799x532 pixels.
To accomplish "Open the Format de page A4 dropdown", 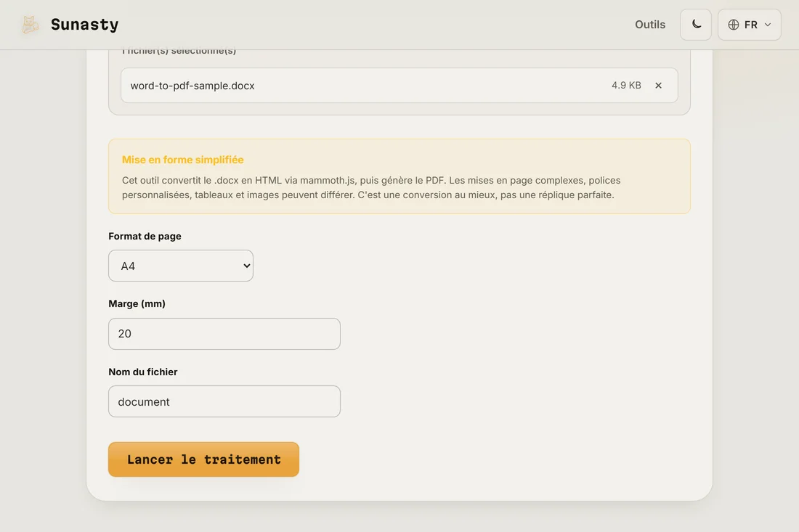I will click(181, 266).
